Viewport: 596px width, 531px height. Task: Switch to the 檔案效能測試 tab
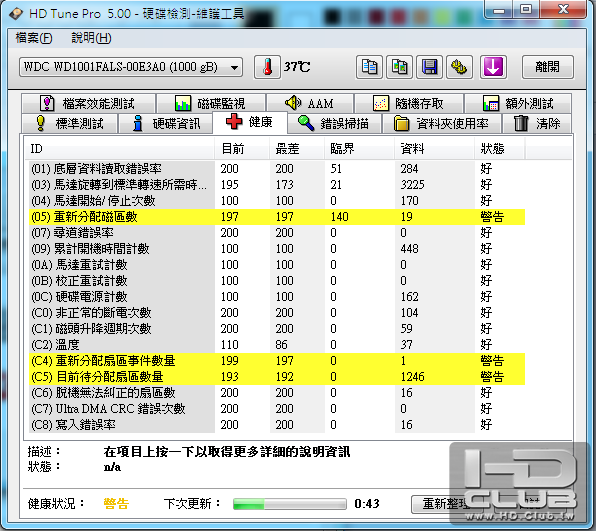point(89,103)
